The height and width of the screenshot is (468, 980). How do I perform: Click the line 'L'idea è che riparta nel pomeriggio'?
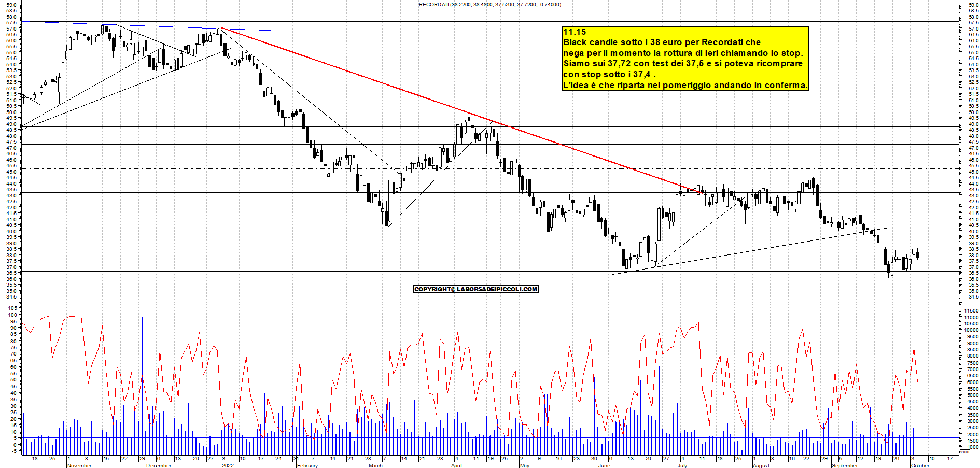(685, 85)
